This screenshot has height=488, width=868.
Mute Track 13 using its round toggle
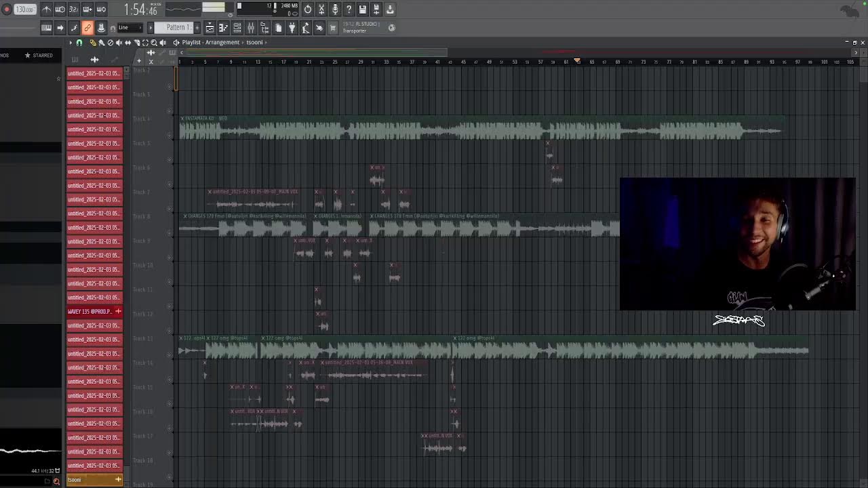pyautogui.click(x=170, y=356)
